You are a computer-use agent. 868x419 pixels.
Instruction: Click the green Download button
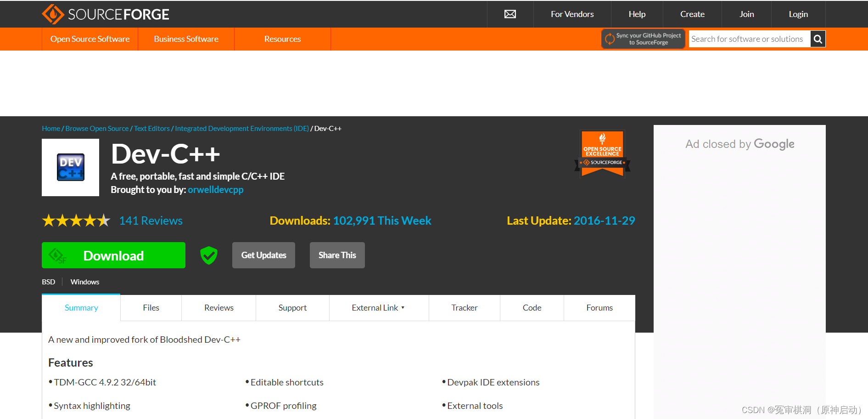coord(113,255)
